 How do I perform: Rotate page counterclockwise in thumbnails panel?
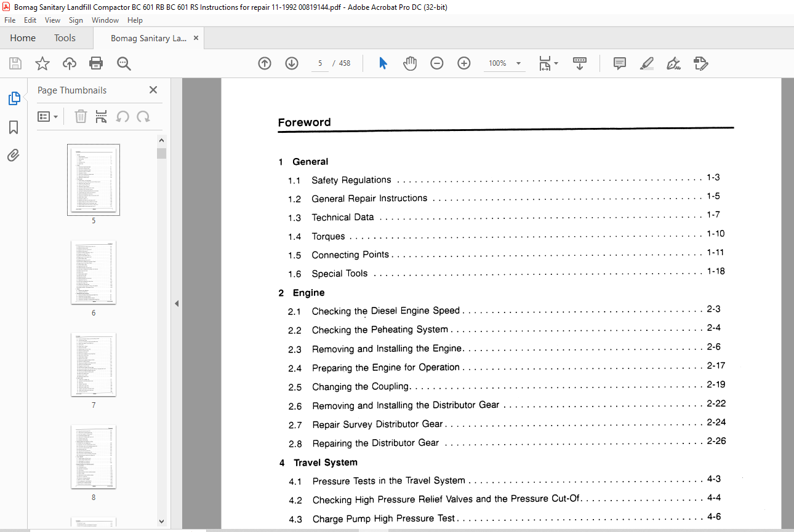pyautogui.click(x=122, y=116)
